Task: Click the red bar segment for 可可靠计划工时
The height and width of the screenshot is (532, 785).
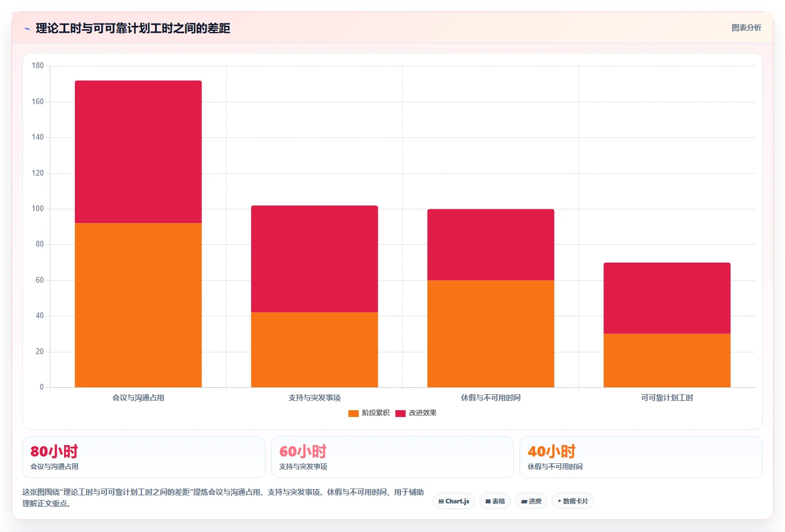Action: [667, 298]
